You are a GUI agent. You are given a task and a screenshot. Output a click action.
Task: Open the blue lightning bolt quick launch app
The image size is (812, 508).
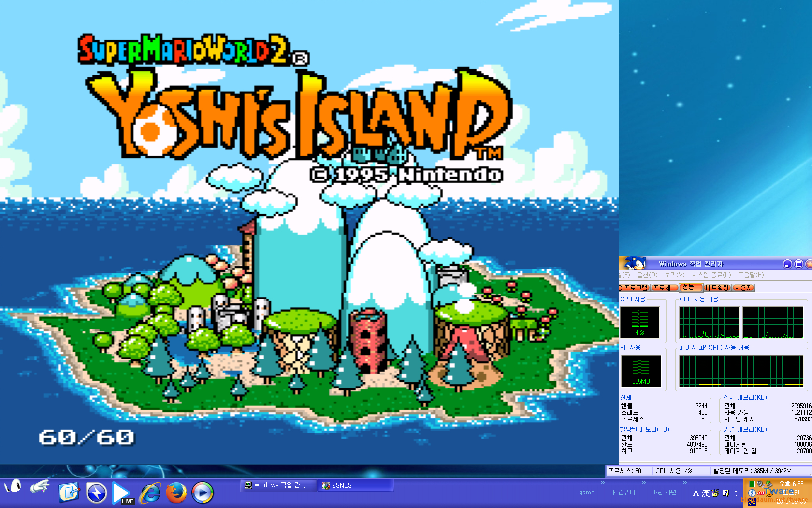point(97,493)
